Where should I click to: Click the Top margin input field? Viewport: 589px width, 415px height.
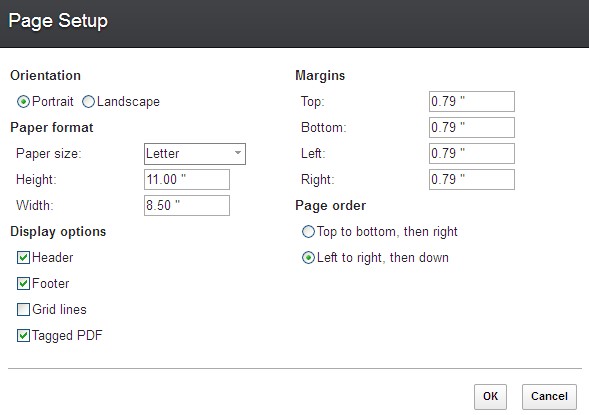472,101
